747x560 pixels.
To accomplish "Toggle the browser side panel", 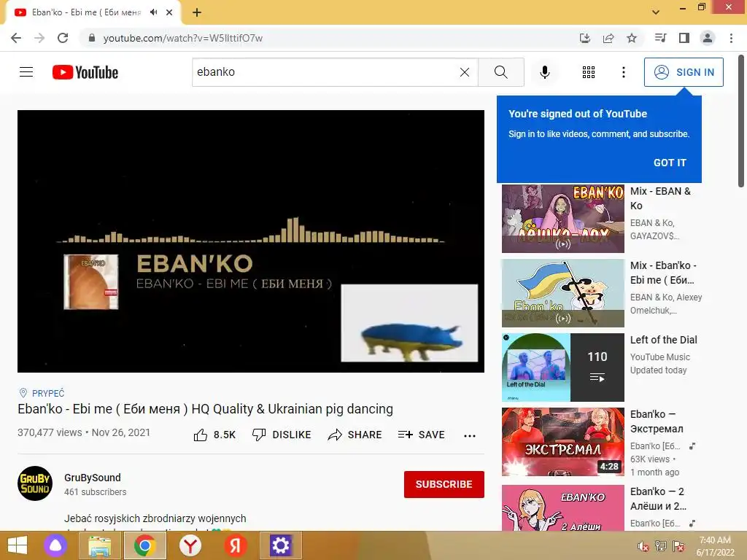I will (684, 38).
